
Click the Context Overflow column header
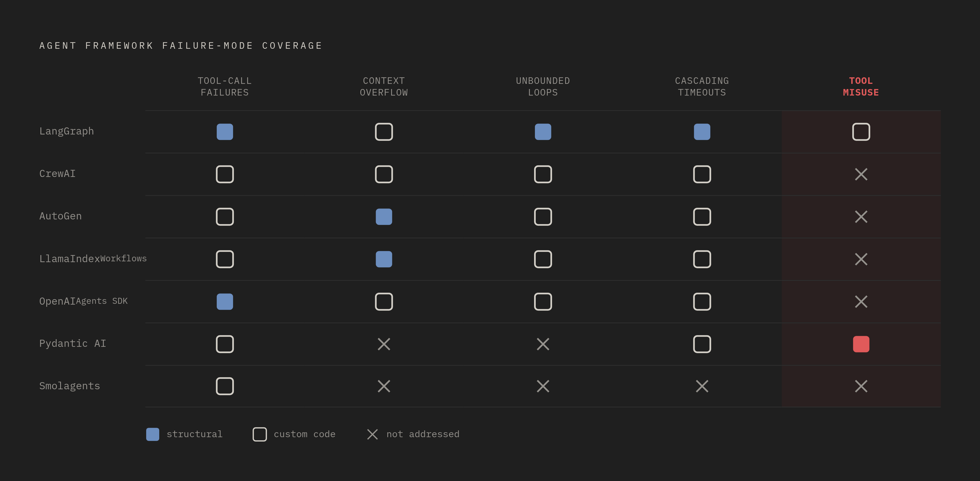click(x=384, y=87)
